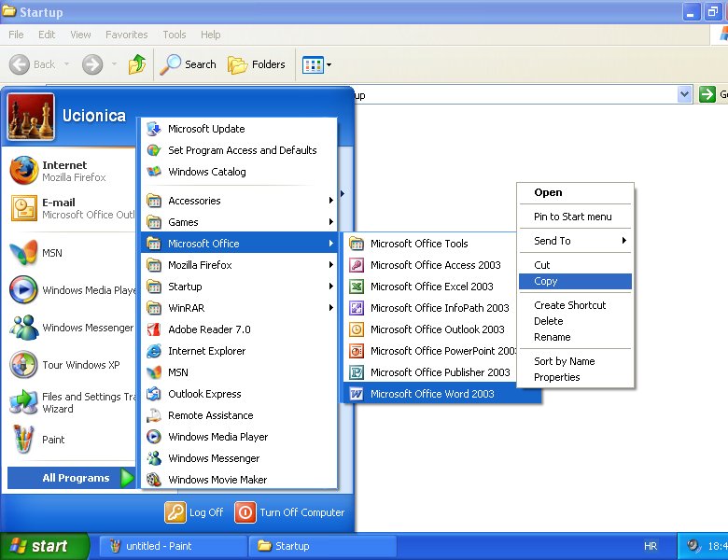
Task: Click the Up folder toolbar icon
Action: point(137,64)
